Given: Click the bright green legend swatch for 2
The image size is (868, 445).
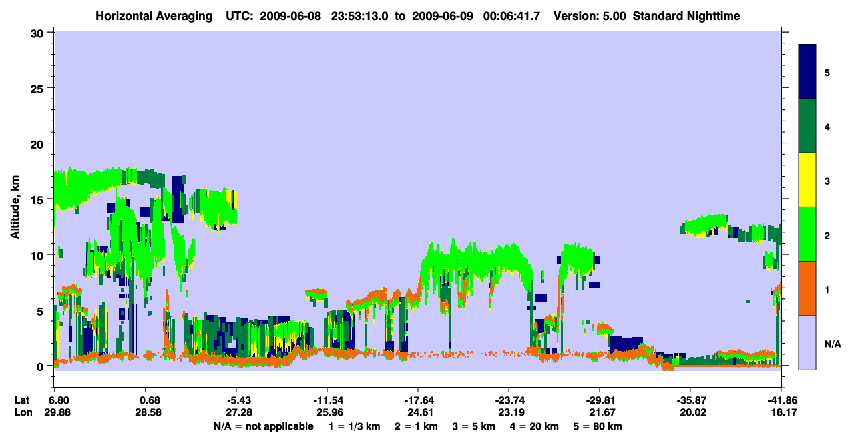Looking at the screenshot, I should tap(807, 234).
